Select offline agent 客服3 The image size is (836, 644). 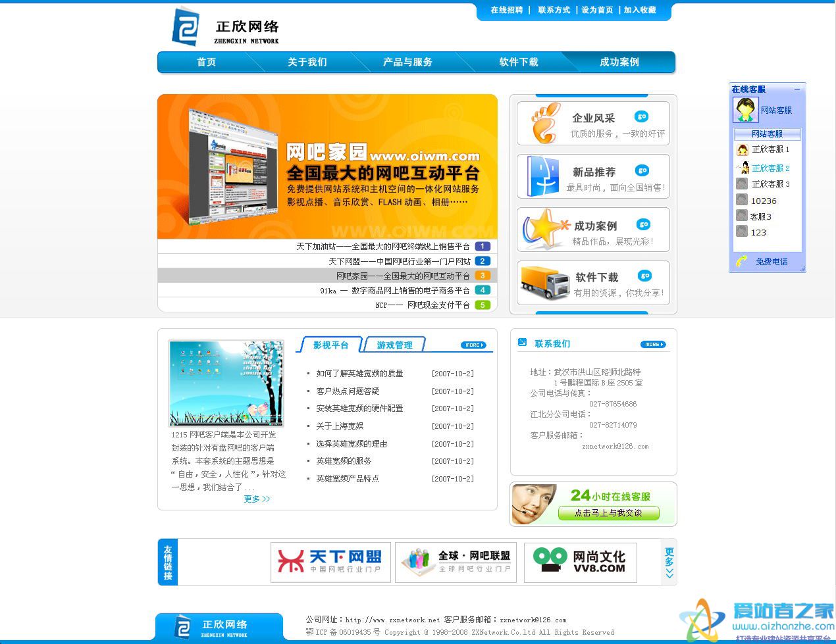758,216
